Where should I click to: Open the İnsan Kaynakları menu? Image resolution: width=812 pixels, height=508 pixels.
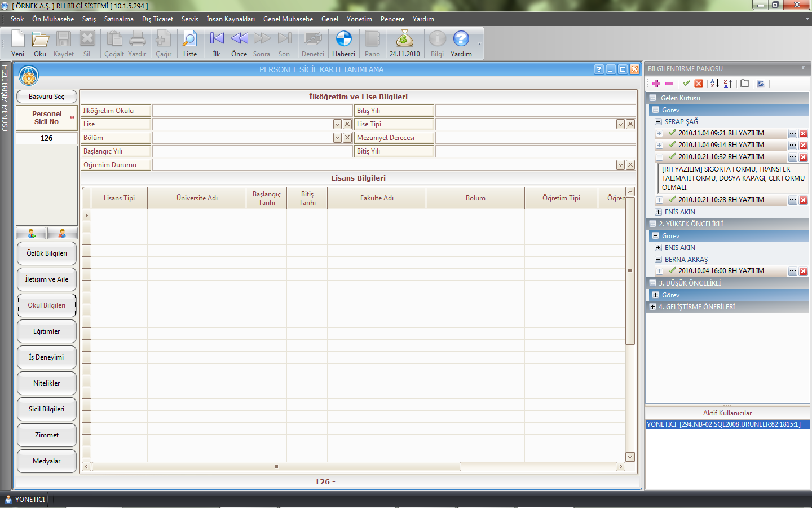[x=230, y=19]
